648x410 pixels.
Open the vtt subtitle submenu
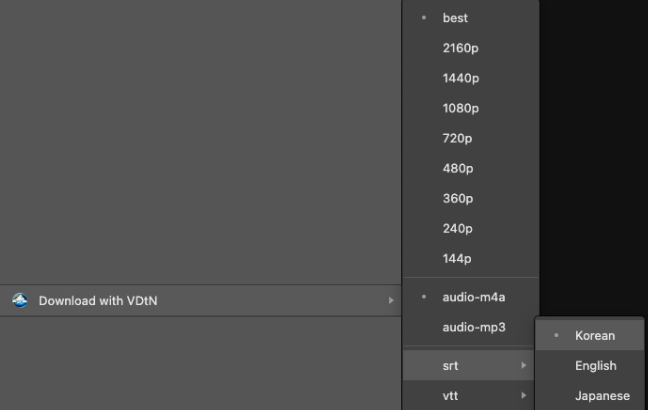(x=451, y=396)
